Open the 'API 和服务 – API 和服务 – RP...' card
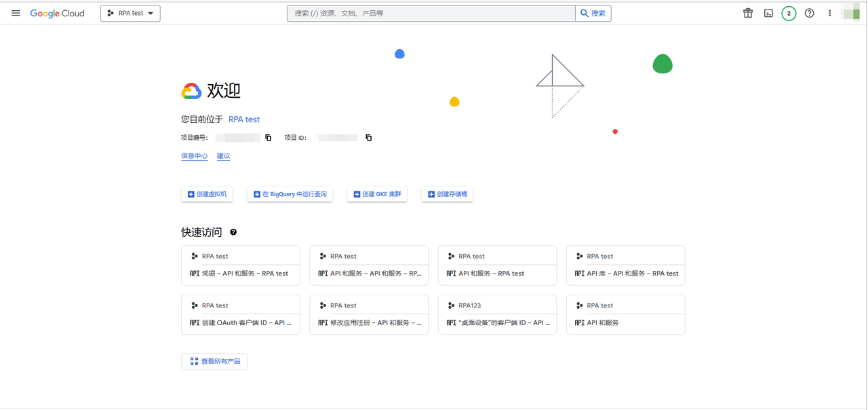This screenshot has height=410, width=868. 369,265
